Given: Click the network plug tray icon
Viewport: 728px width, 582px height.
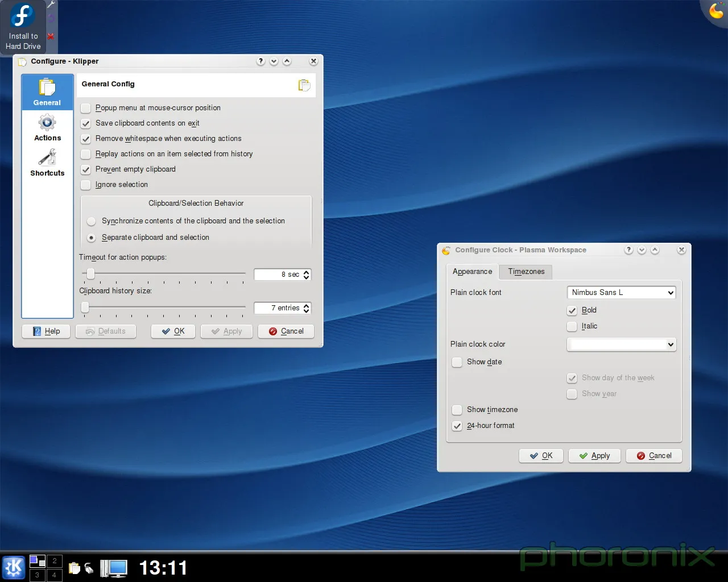Looking at the screenshot, I should 89,568.
